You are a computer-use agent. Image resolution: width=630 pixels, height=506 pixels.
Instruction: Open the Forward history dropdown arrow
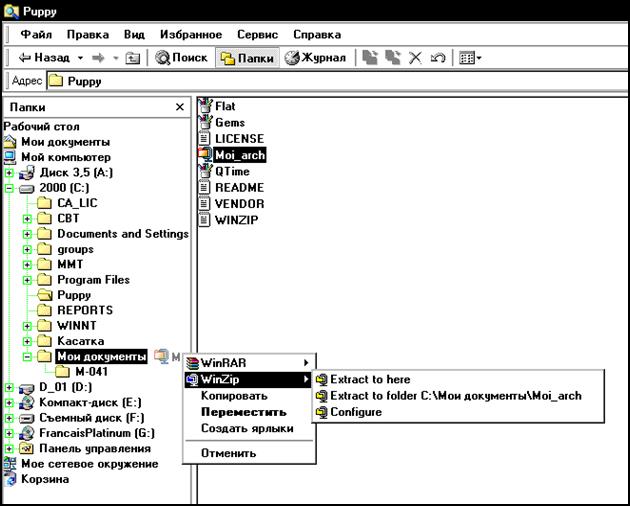point(116,58)
